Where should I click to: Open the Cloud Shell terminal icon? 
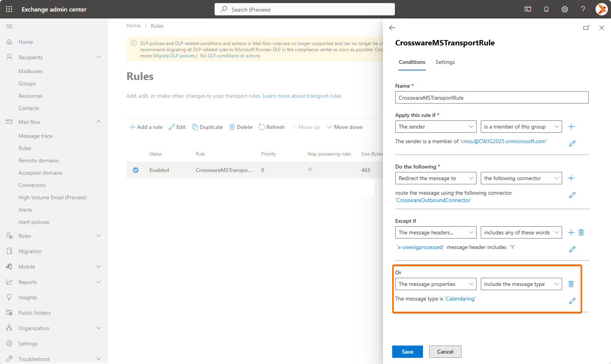[x=528, y=9]
